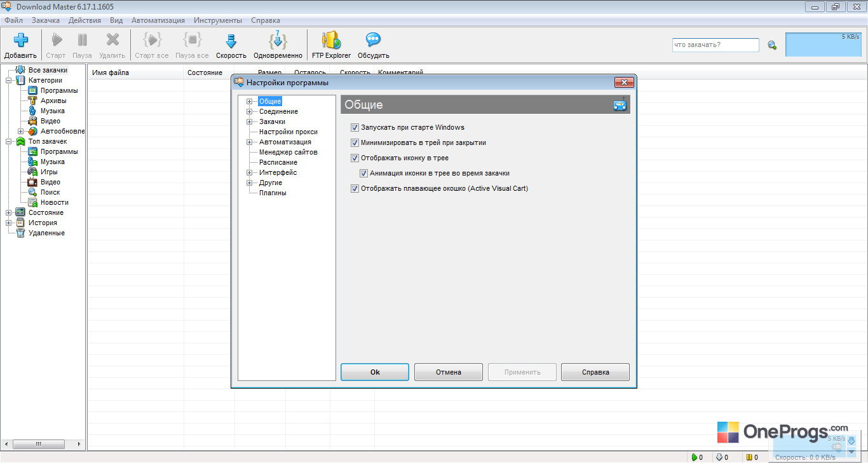Expand Общие node in the settings tree
This screenshot has width=868, height=463.
(x=250, y=101)
